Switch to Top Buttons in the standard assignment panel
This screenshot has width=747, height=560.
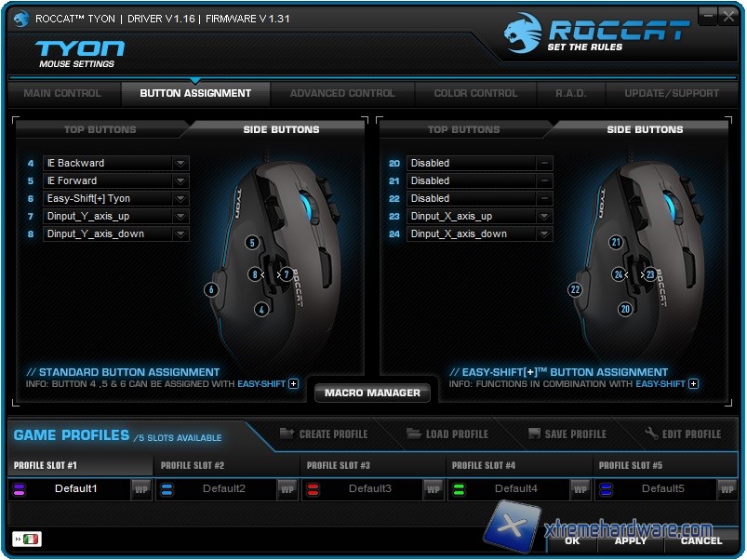tap(100, 129)
